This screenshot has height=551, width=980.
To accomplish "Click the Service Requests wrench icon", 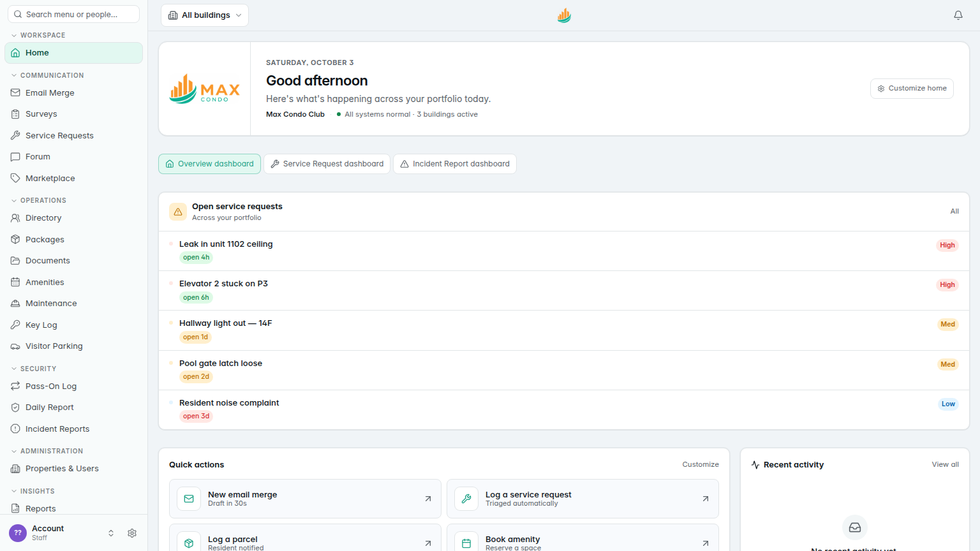I will pyautogui.click(x=15, y=135).
